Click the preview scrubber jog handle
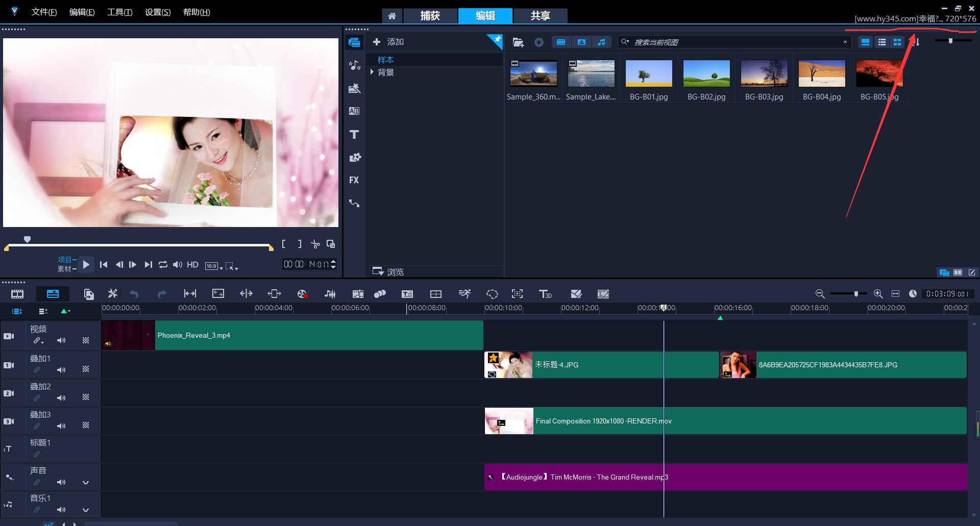This screenshot has width=980, height=526. (x=28, y=239)
